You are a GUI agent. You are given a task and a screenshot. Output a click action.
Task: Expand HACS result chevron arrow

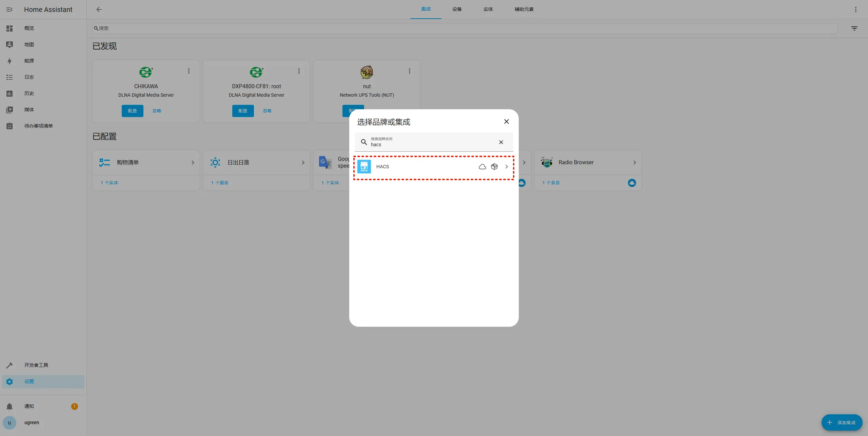click(x=506, y=167)
